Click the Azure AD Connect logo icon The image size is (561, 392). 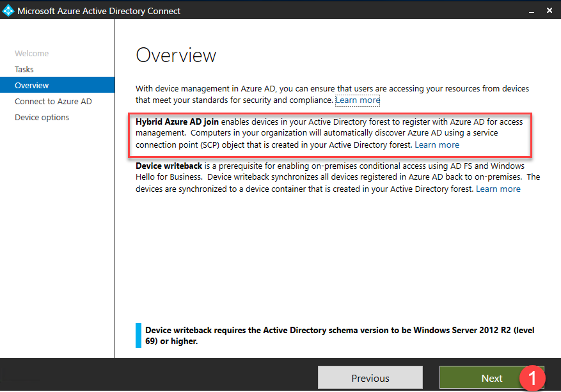point(8,11)
